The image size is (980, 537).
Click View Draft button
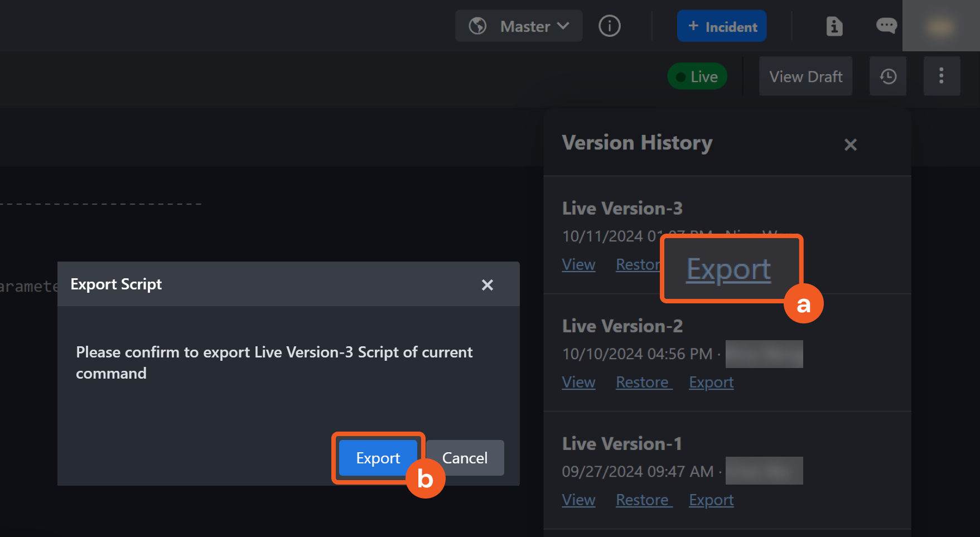805,76
